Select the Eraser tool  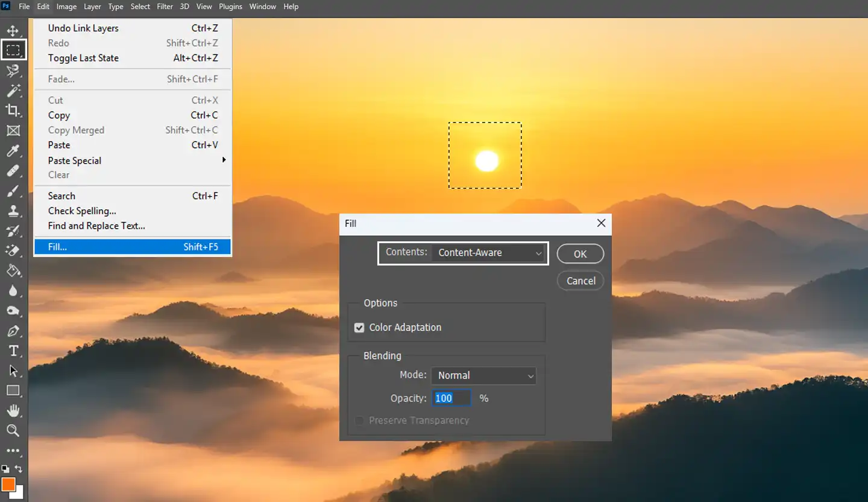pyautogui.click(x=13, y=250)
